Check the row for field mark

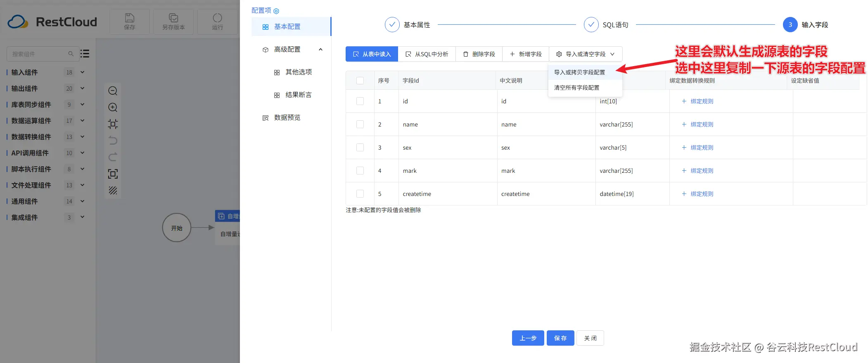tap(360, 171)
